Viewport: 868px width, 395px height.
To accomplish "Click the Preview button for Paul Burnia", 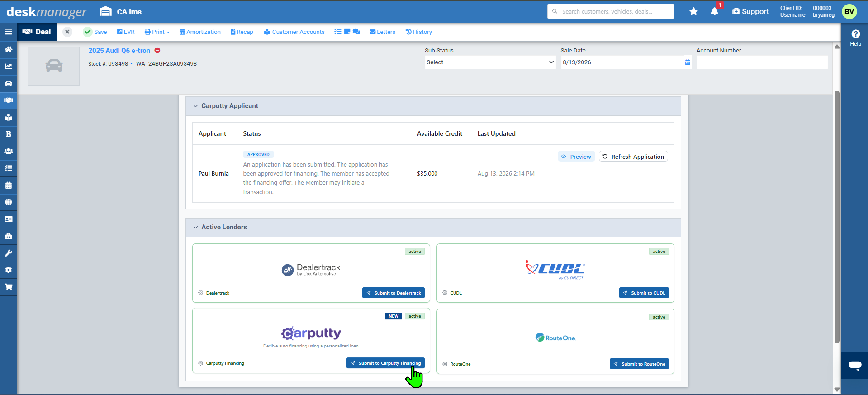I will tap(576, 157).
